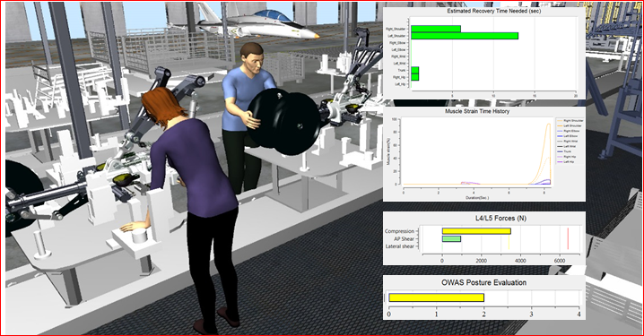Image resolution: width=644 pixels, height=336 pixels.
Task: Select the black aircraft wheel in the scene
Action: [283, 124]
